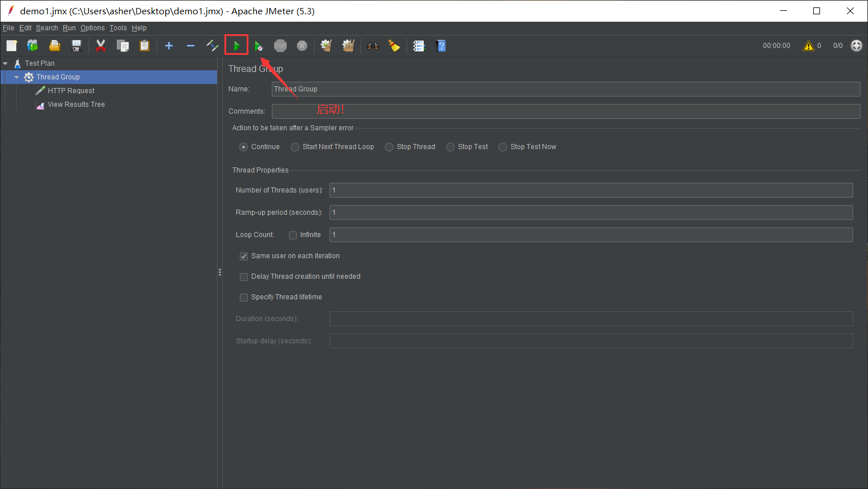Viewport: 868px width, 489px height.
Task: Collapse the Thread Group tree node
Action: coord(17,77)
